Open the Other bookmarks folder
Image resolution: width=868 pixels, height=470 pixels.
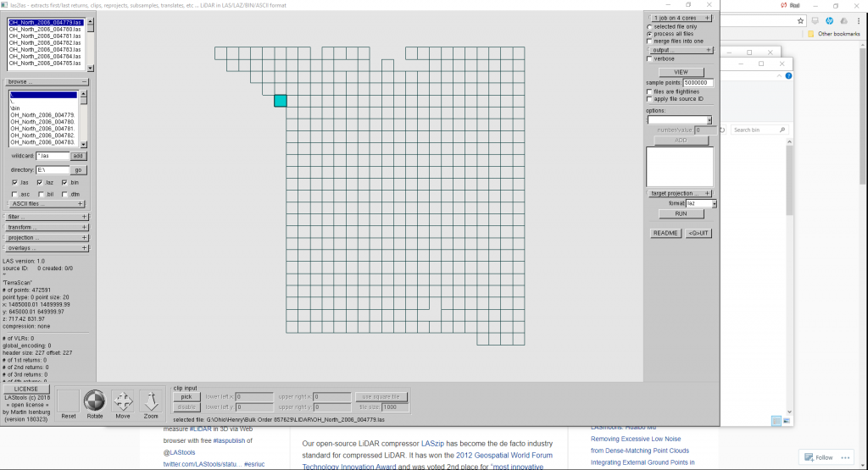834,34
